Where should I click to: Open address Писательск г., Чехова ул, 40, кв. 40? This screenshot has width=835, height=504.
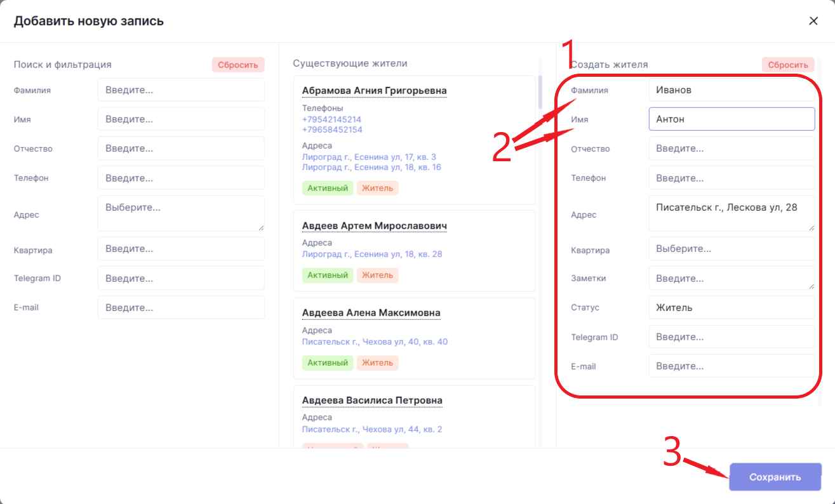click(x=375, y=342)
